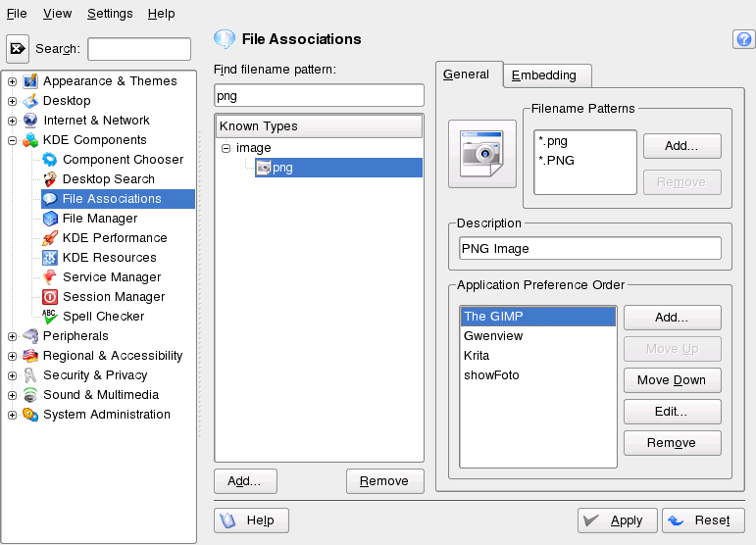756x545 pixels.
Task: Expand the Sound & Multimedia category
Action: (13, 395)
